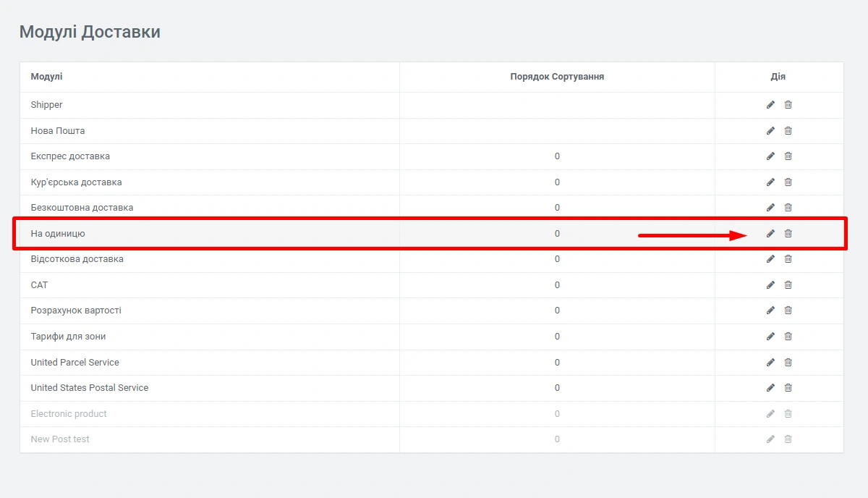Edit United States Postal Service module
Viewport: 868px width, 498px height.
coord(770,388)
